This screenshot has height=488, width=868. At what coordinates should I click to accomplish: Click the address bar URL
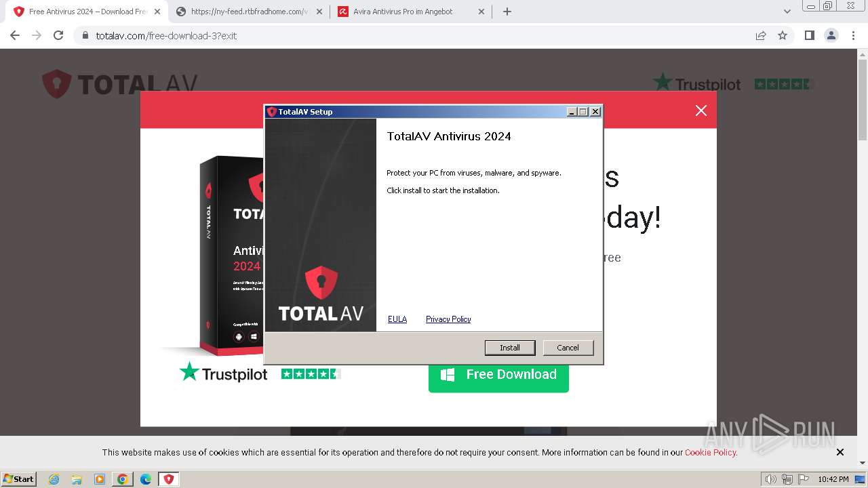tap(166, 35)
